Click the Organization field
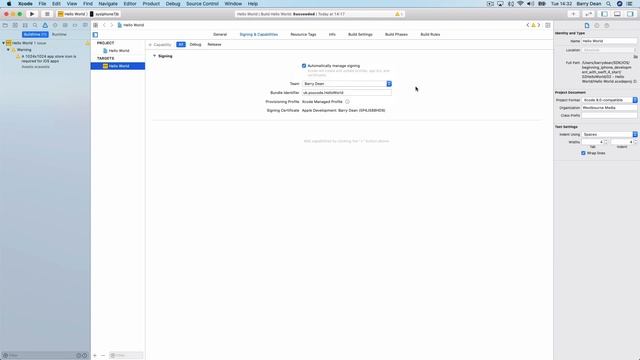The width and height of the screenshot is (640, 360). pyautogui.click(x=609, y=108)
